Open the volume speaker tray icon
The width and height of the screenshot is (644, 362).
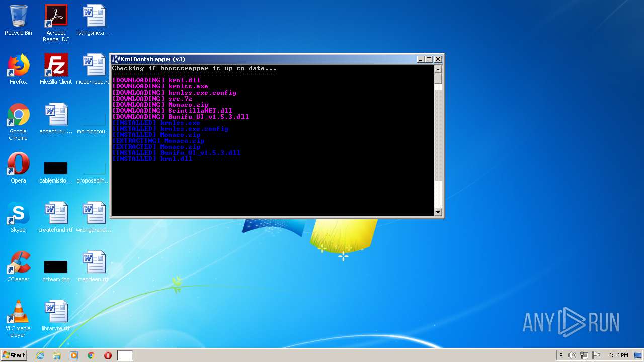click(x=572, y=355)
